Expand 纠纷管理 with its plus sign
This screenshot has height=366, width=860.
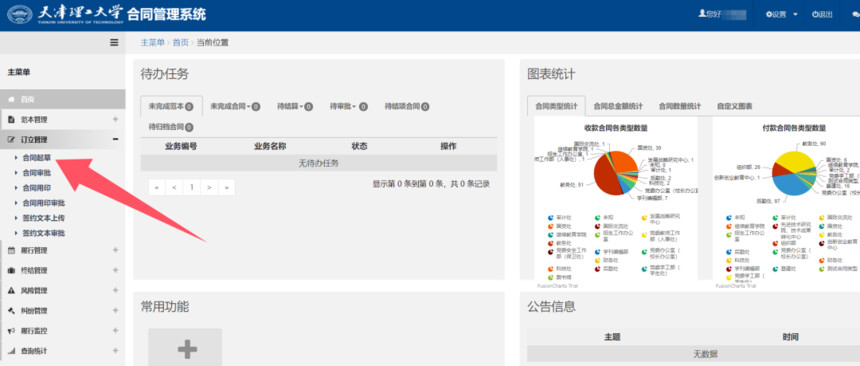(x=115, y=311)
